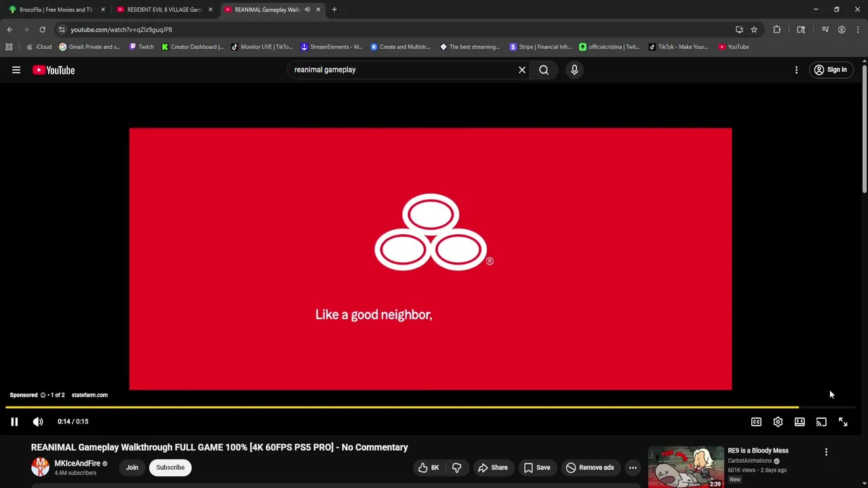The width and height of the screenshot is (868, 488).
Task: Open the media control icon in the browser toolbar
Action: point(825,30)
